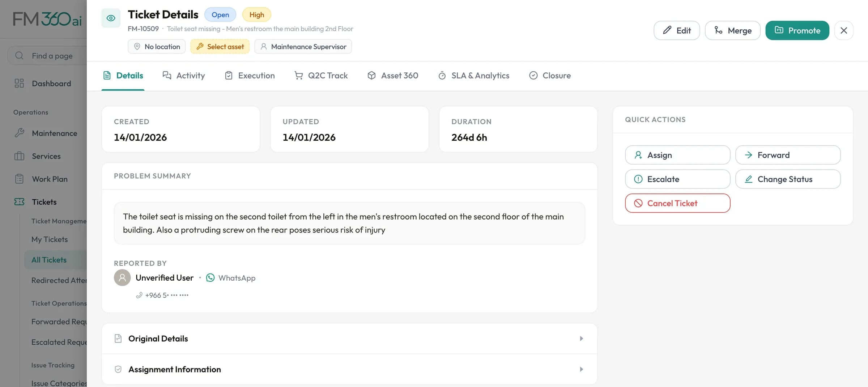Click the masked phone number +966 5
Screen dimensions: 868x387
[x=167, y=295]
